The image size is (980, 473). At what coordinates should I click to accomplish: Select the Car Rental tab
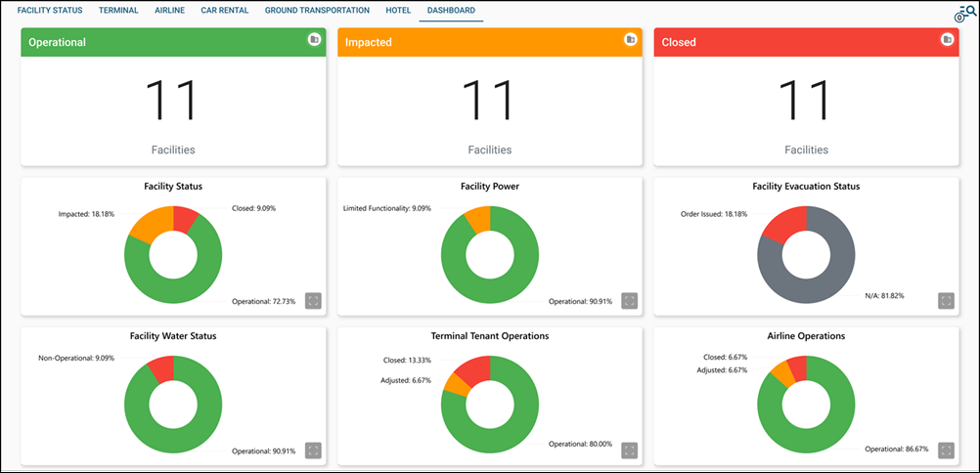coord(225,11)
